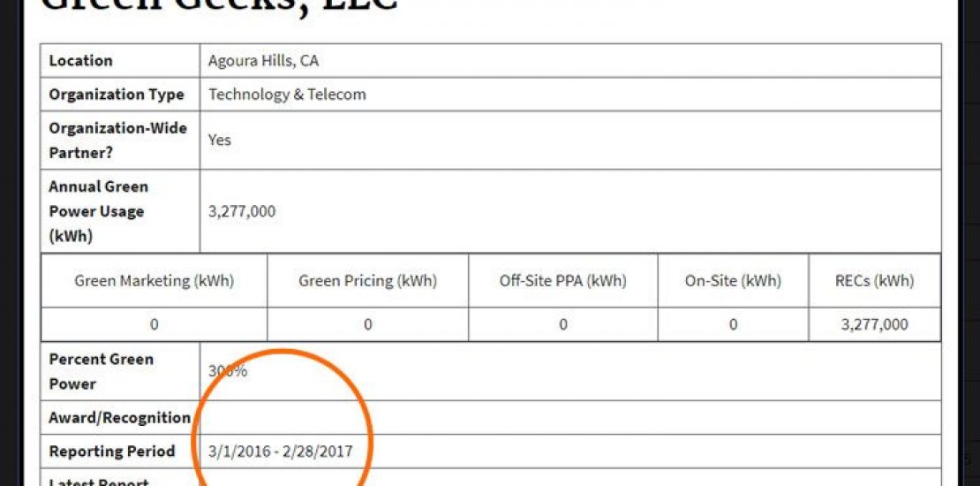Image resolution: width=980 pixels, height=486 pixels.
Task: Click the Organization-Wide Partner? label
Action: point(118,140)
